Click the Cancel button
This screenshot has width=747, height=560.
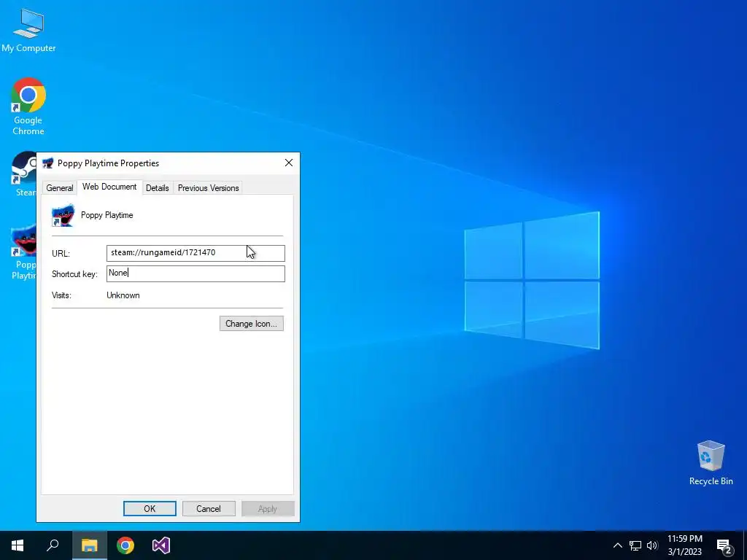209,508
